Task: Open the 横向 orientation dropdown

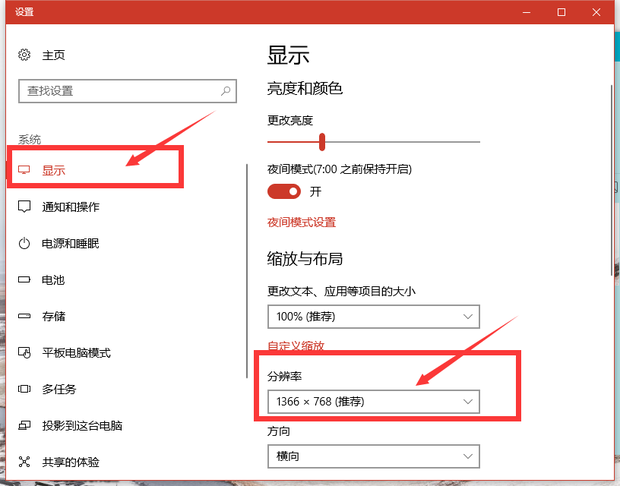Action: (x=374, y=456)
